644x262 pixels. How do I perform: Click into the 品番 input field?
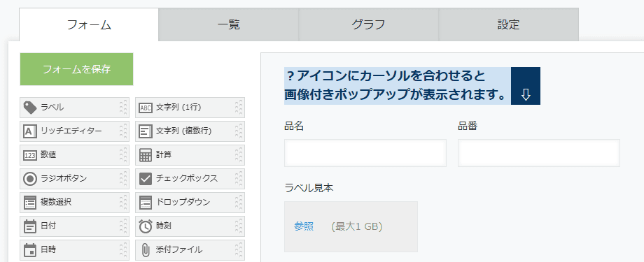(x=539, y=153)
